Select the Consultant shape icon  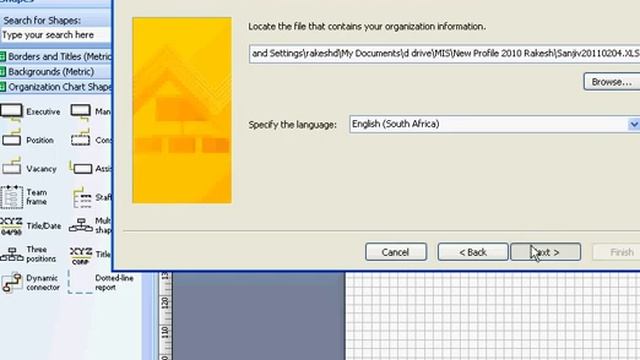coord(80,138)
